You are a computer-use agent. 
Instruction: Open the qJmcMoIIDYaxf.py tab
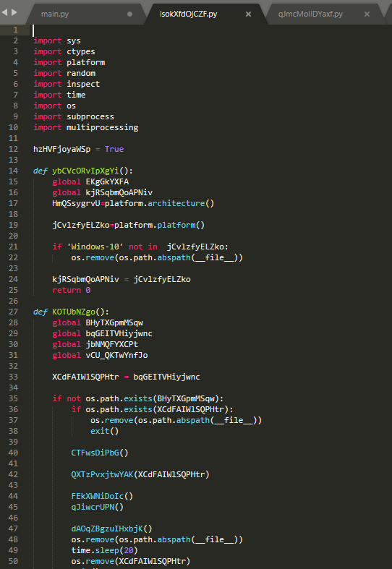click(x=310, y=14)
